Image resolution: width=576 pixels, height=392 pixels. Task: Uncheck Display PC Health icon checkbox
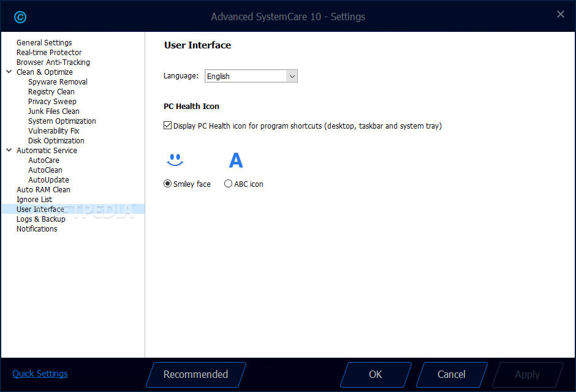coord(167,126)
